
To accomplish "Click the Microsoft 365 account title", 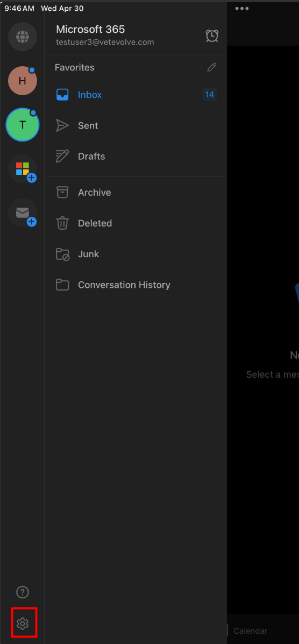I will [x=90, y=29].
